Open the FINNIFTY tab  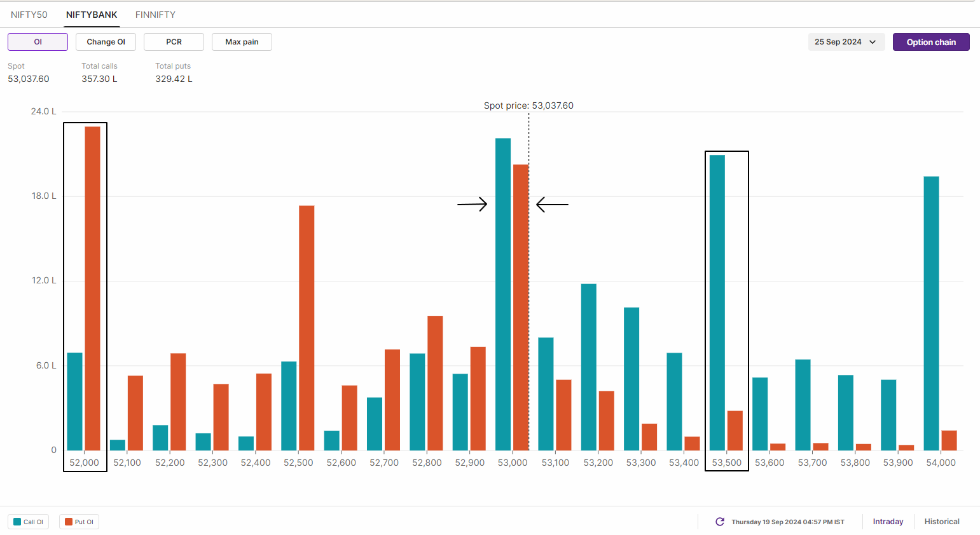[x=155, y=15]
